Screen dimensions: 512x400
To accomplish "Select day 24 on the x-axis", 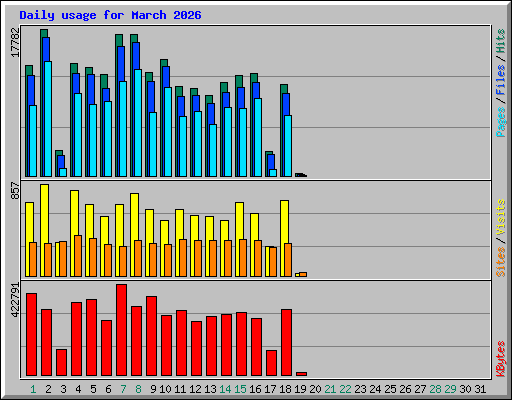I will pos(375,389).
